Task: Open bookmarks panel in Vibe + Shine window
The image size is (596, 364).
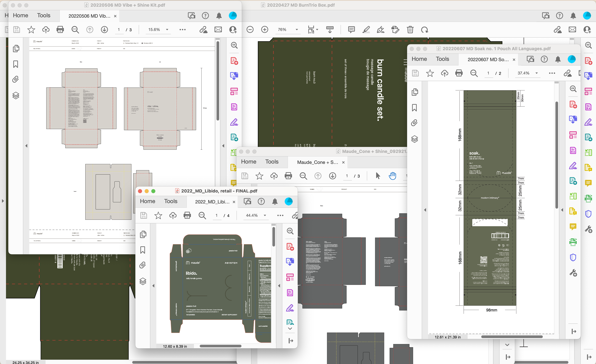Action: tap(16, 64)
